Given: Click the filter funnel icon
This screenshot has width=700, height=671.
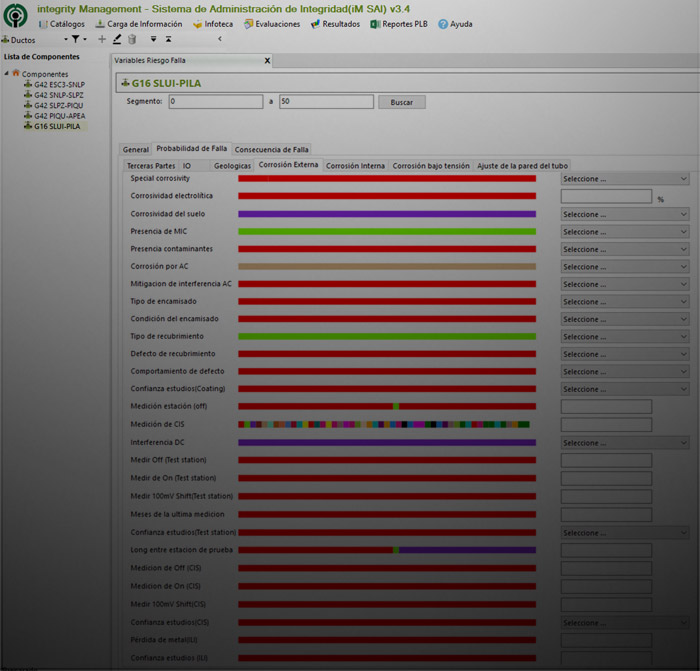Looking at the screenshot, I should pos(75,39).
